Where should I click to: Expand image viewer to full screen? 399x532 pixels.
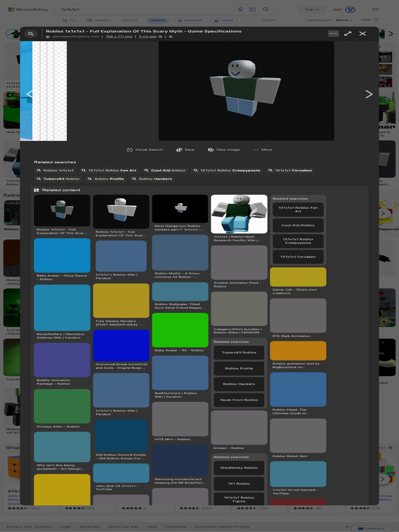[x=348, y=33]
